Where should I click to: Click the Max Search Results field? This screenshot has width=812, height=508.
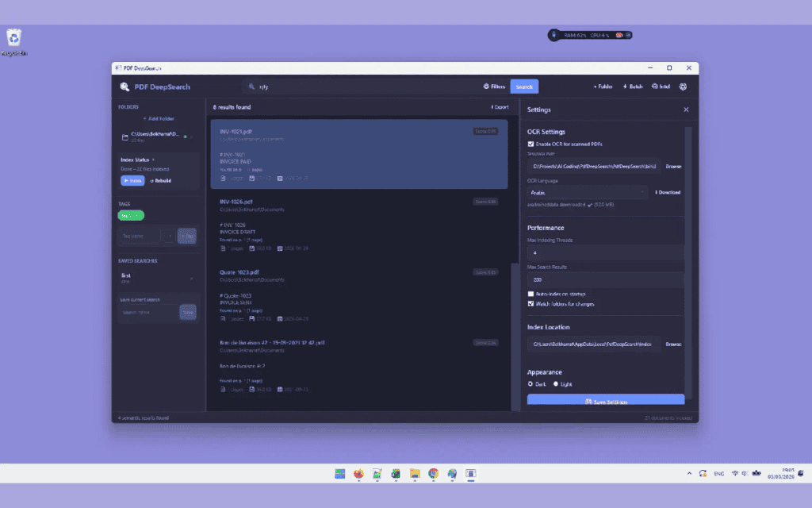[605, 280]
